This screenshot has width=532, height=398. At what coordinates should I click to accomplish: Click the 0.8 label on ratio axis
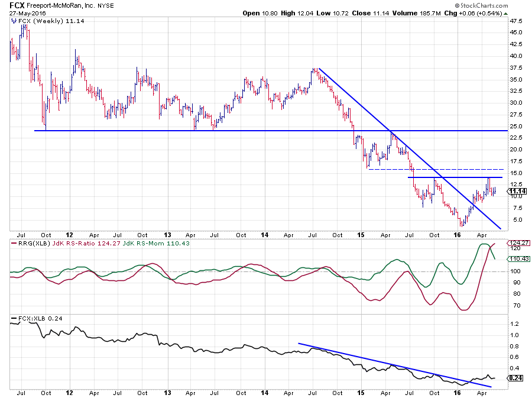pyautogui.click(x=515, y=346)
